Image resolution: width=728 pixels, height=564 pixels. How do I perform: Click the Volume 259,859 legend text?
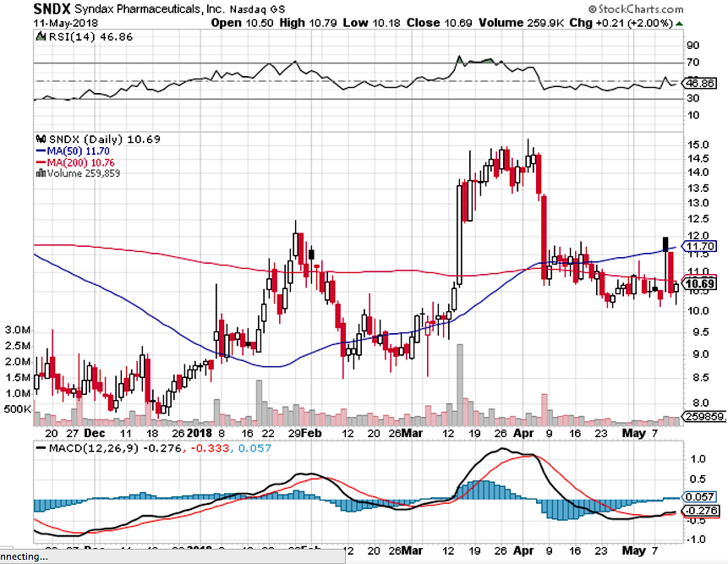point(84,173)
